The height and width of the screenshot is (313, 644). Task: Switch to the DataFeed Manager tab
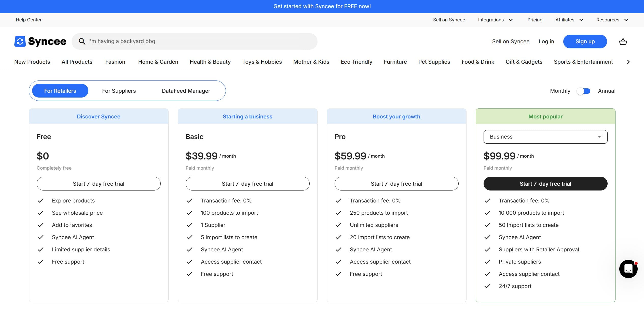[186, 91]
